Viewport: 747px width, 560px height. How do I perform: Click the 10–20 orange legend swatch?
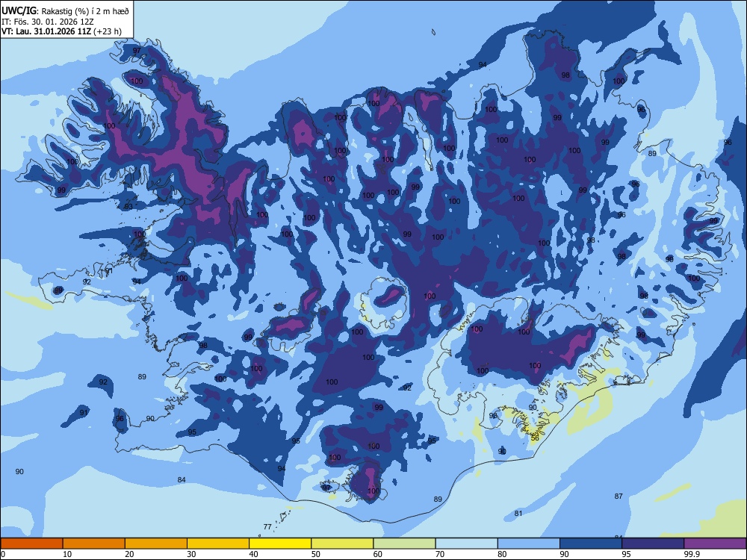pos(94,544)
